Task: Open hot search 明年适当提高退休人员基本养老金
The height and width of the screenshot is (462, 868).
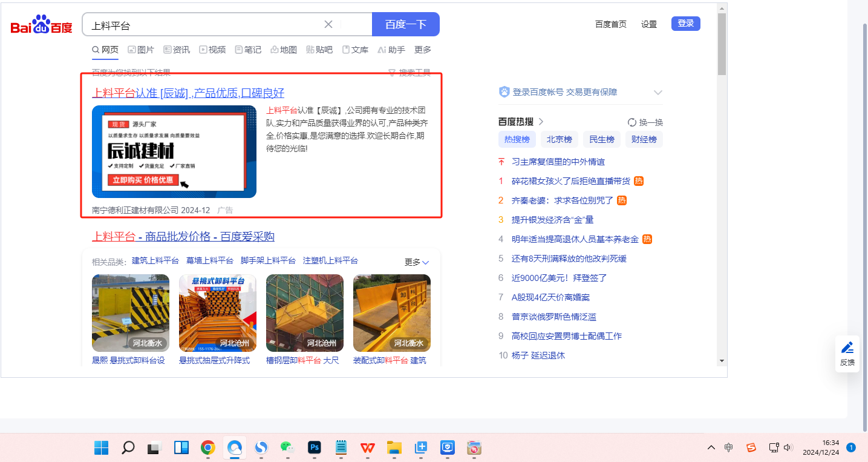Action: click(575, 239)
